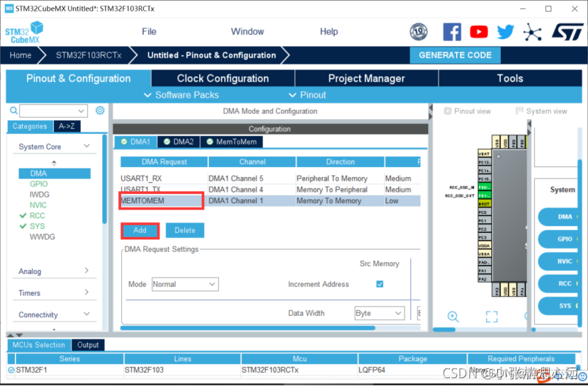588x386 pixels.
Task: Switch to Tools tab
Action: pos(510,79)
